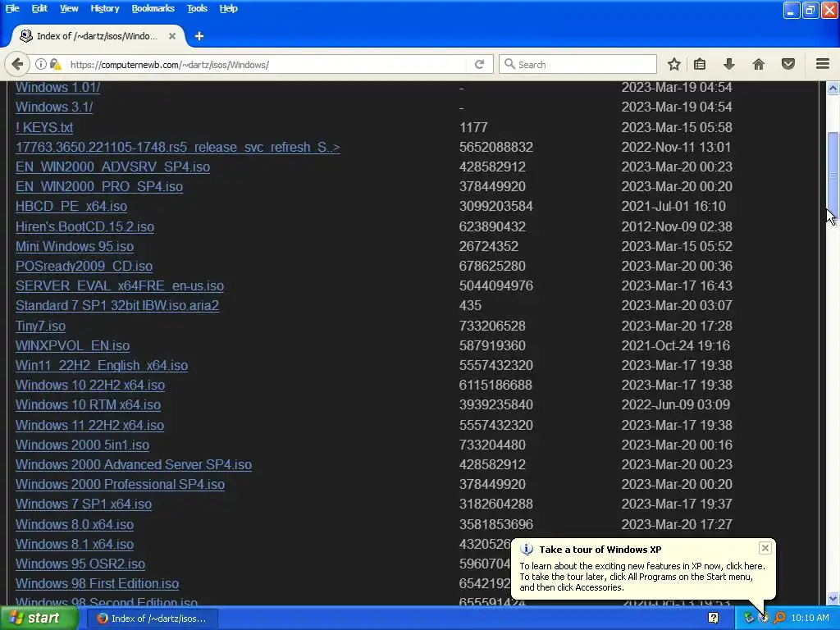Screen dimensions: 840x630
Task: Open the Downloads arrow icon
Action: pyautogui.click(x=729, y=64)
